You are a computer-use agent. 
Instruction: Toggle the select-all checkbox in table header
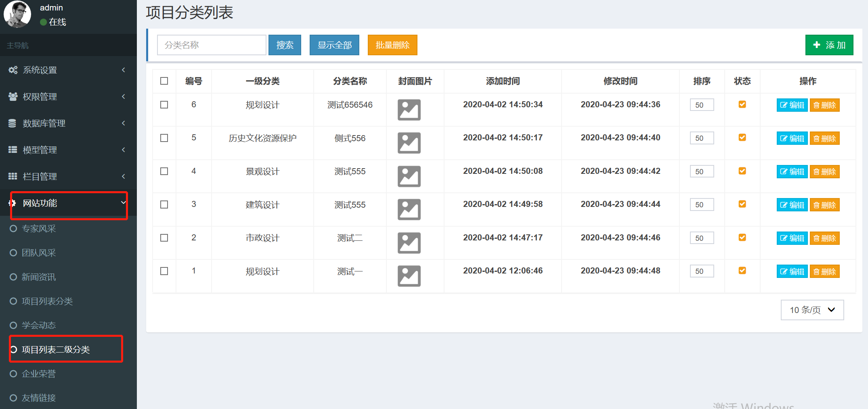[164, 81]
